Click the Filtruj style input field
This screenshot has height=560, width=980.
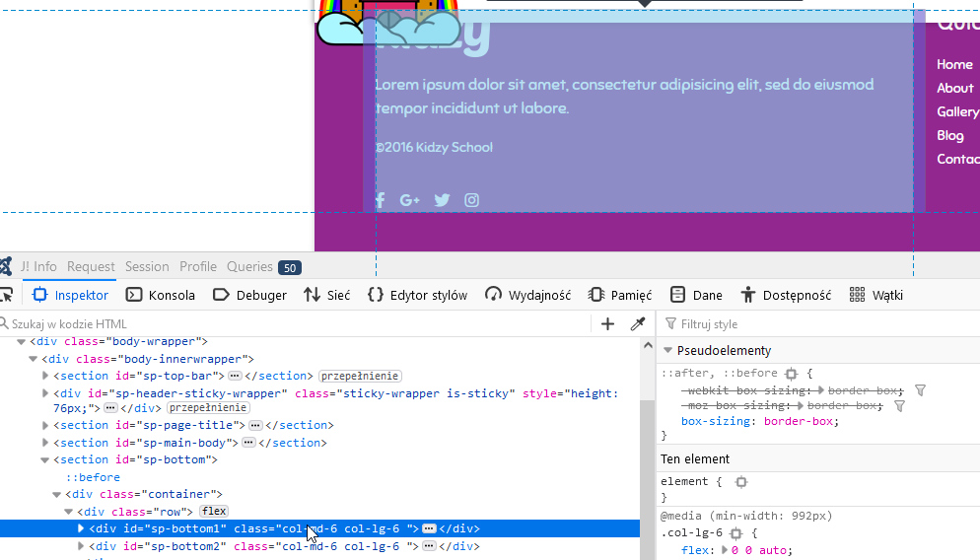(818, 324)
